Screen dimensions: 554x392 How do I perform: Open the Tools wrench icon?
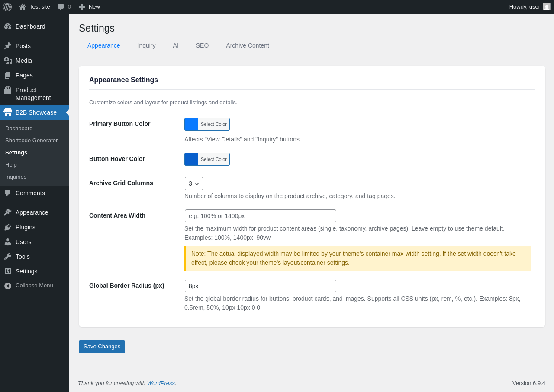click(x=8, y=257)
